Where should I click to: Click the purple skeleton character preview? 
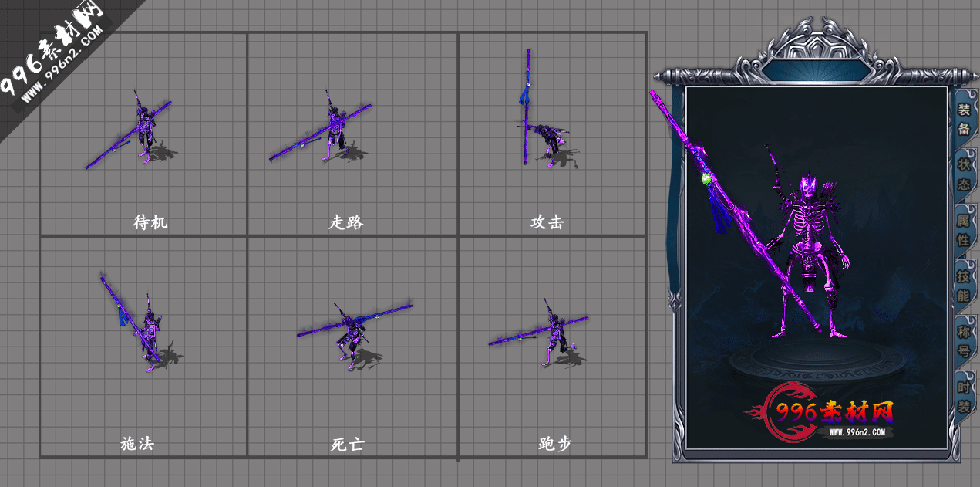[x=807, y=241]
